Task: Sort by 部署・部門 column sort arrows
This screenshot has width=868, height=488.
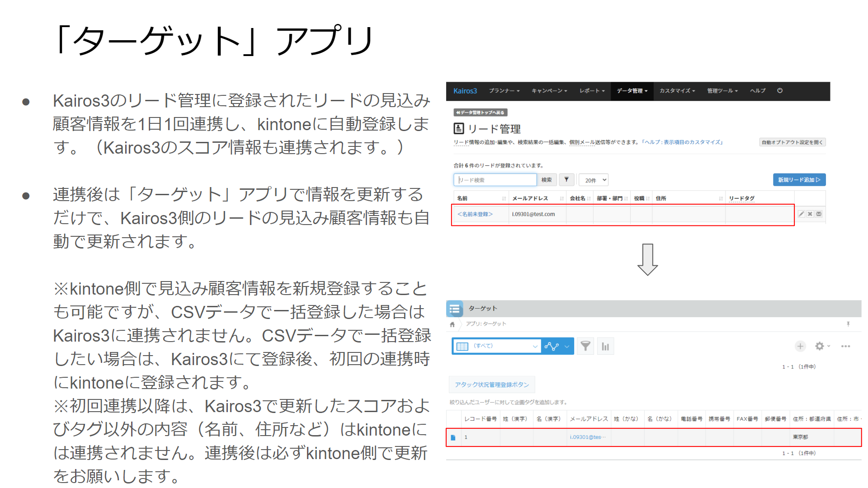Action: click(626, 199)
